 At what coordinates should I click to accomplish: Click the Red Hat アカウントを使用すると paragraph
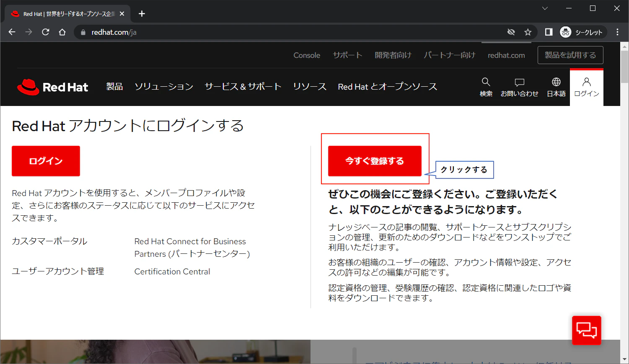tap(133, 205)
